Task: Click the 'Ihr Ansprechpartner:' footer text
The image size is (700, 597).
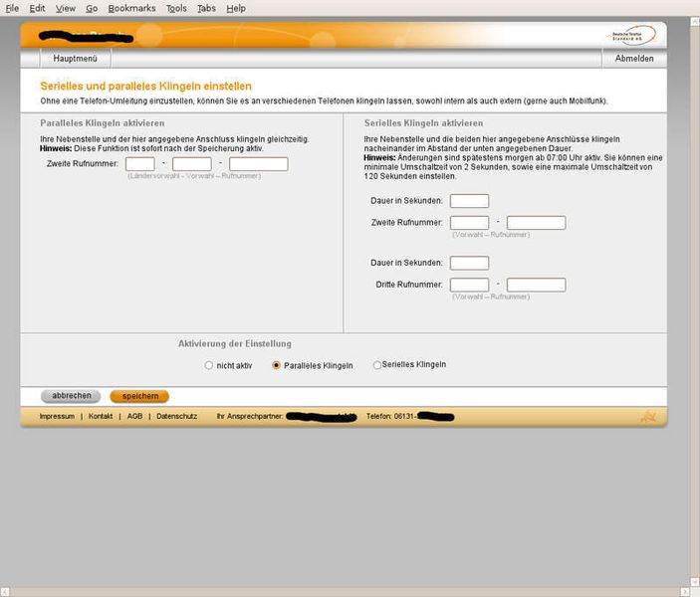Action: point(250,416)
